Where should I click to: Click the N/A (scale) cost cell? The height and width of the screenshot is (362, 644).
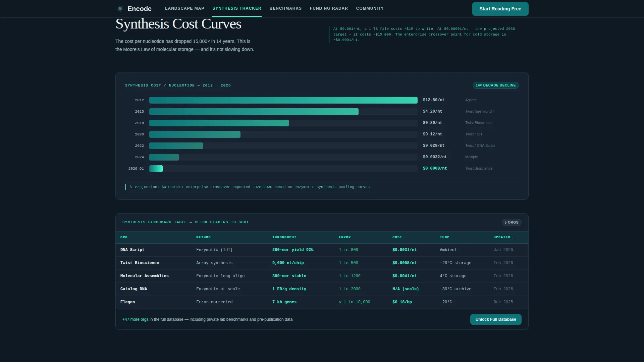click(x=406, y=289)
